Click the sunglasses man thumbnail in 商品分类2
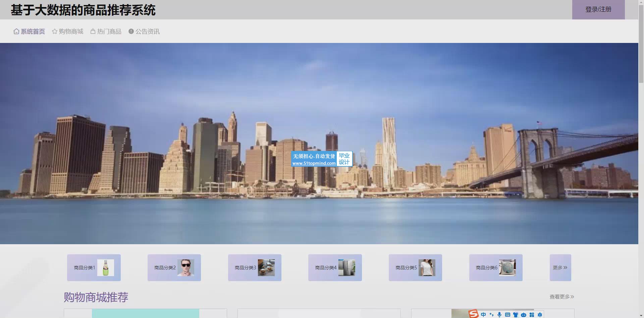 pyautogui.click(x=186, y=268)
